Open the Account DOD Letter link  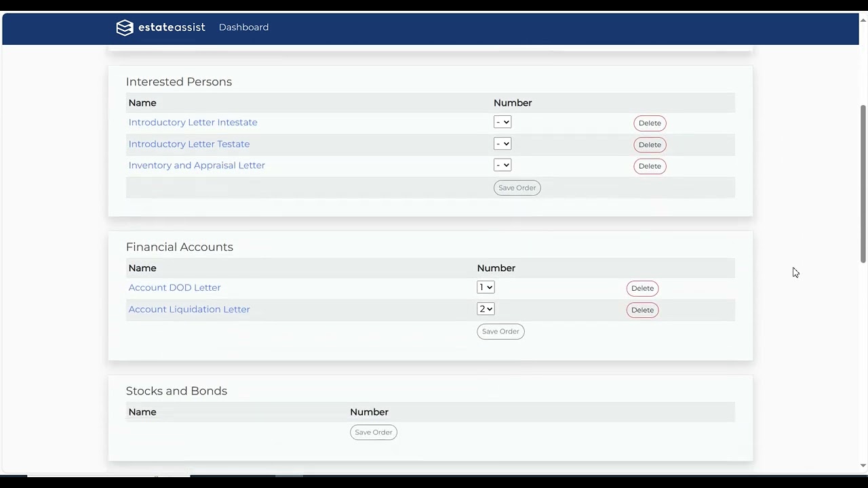click(174, 288)
